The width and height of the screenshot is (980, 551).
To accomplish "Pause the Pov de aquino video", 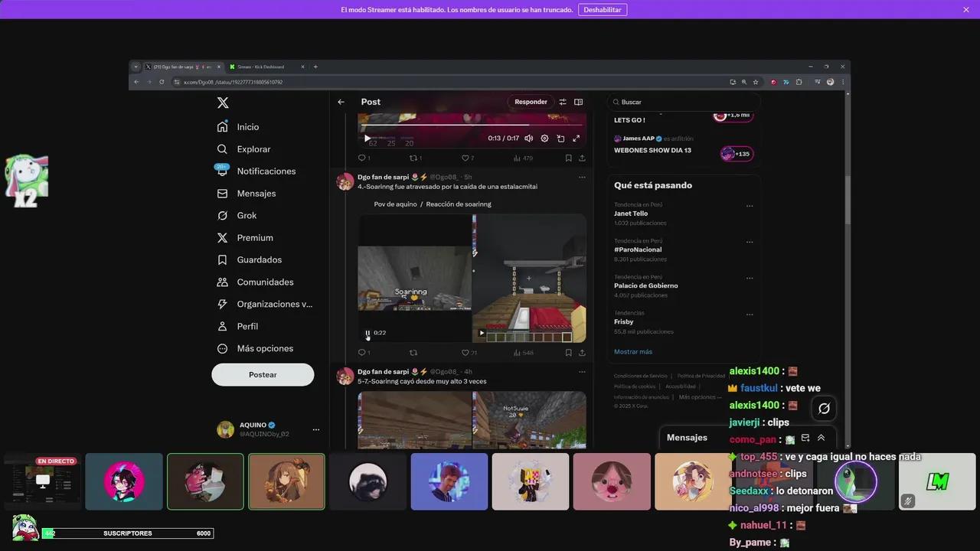I will [x=367, y=333].
